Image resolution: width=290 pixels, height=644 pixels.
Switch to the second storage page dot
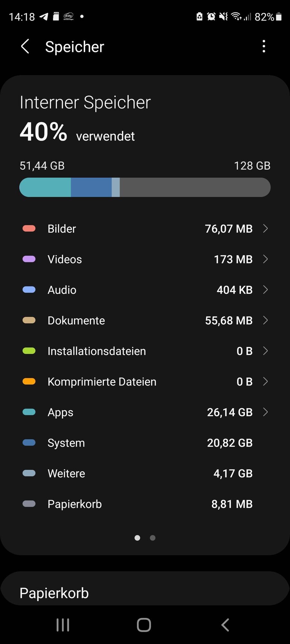point(153,538)
